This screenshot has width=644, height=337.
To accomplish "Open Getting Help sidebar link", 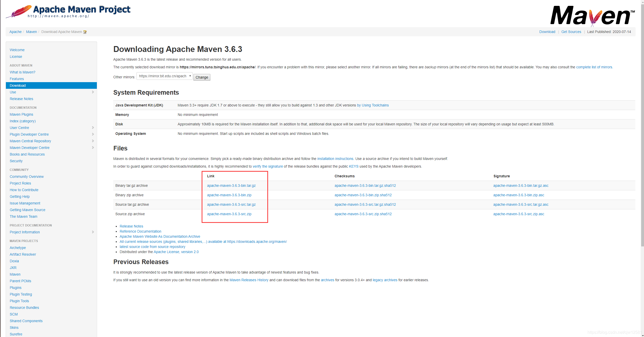I will pyautogui.click(x=20, y=197).
